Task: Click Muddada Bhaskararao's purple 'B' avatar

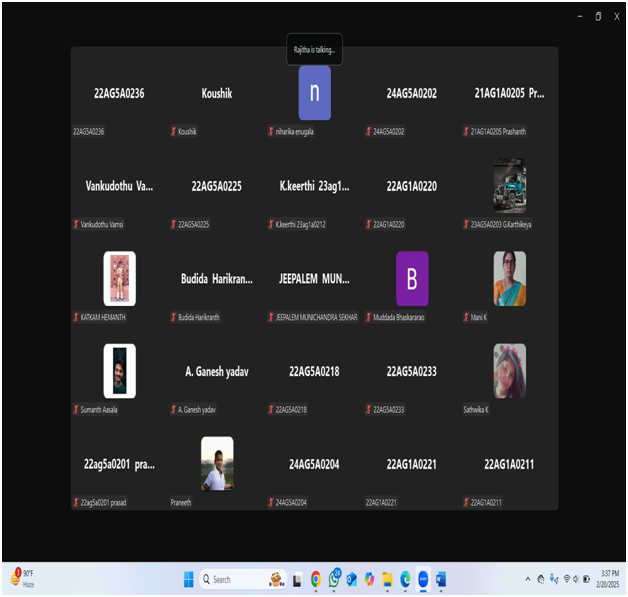Action: [412, 278]
